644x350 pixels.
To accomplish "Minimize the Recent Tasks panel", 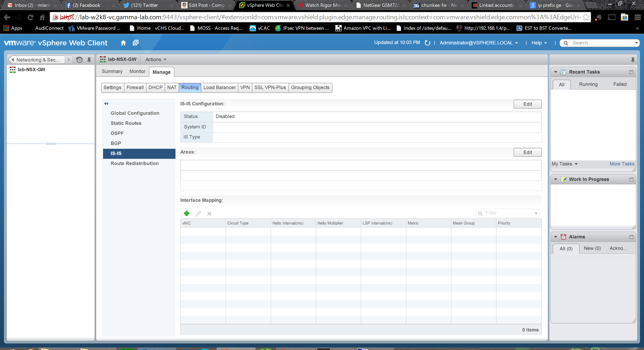I will click(x=631, y=72).
